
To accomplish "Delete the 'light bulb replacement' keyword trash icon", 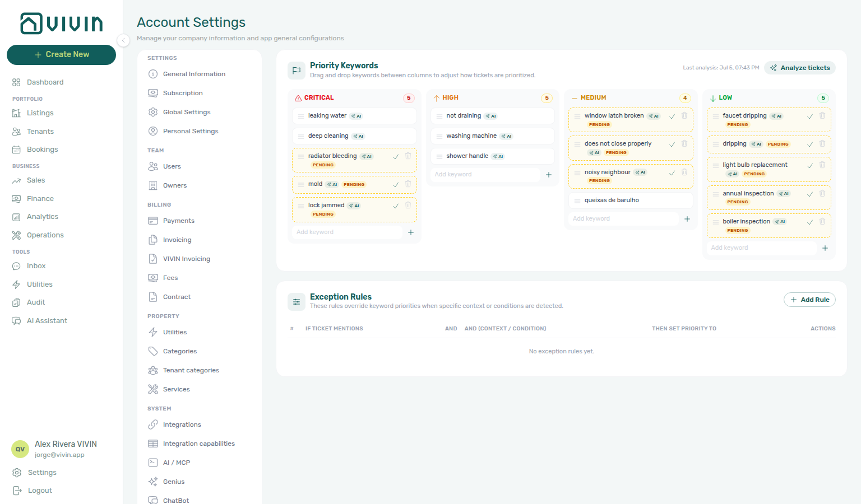I will 822,165.
